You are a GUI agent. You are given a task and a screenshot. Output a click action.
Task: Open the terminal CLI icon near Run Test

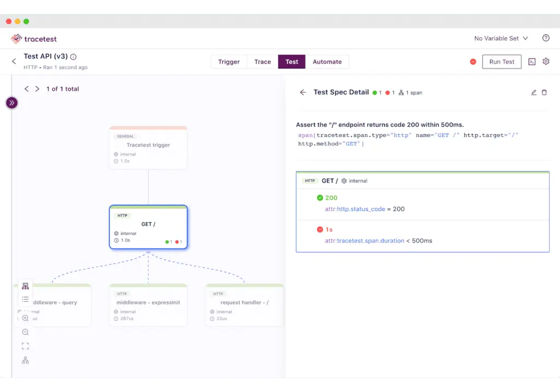[x=532, y=62]
